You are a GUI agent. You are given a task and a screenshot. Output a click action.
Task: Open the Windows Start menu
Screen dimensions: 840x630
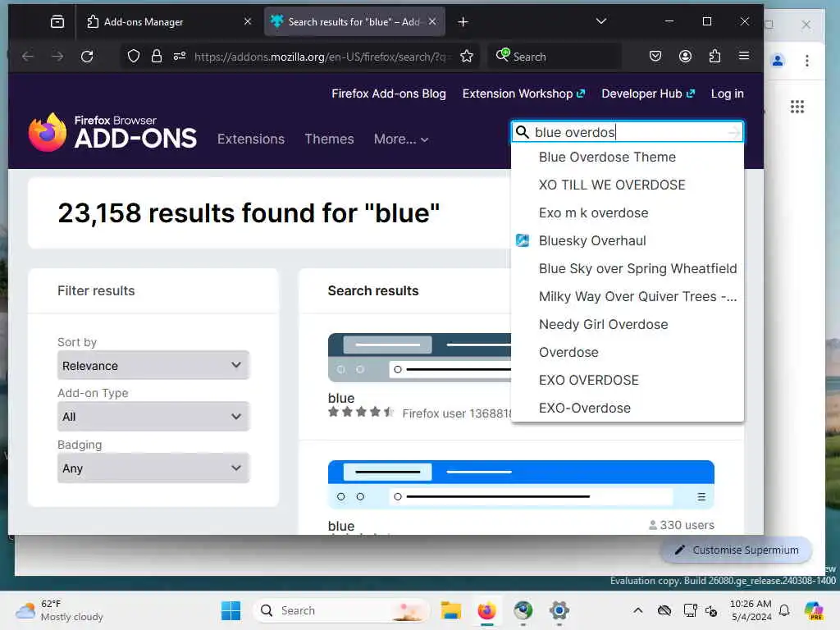(231, 610)
